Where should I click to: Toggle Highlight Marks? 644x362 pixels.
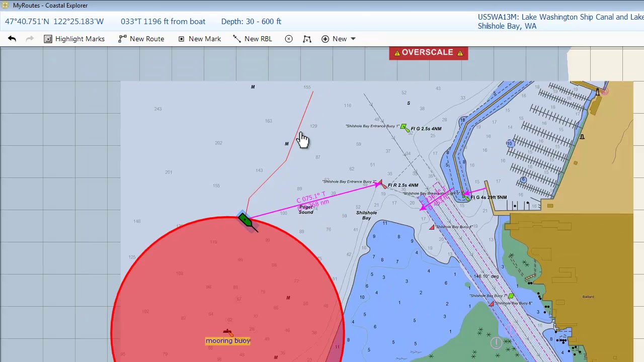coord(74,39)
